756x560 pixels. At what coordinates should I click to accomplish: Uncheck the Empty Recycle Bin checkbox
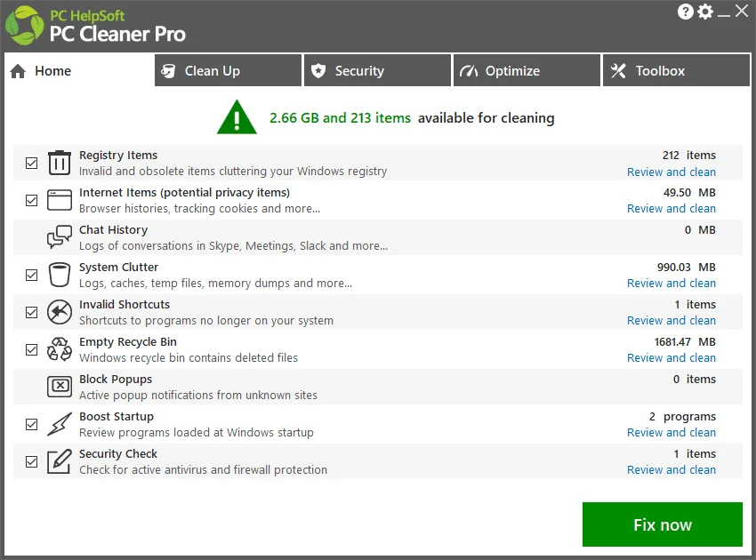pyautogui.click(x=31, y=350)
